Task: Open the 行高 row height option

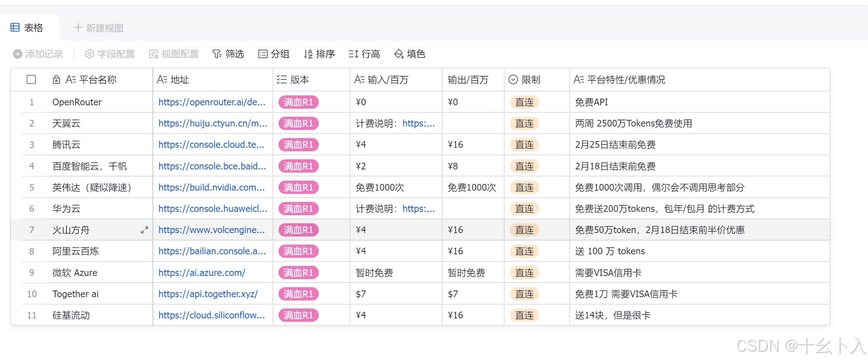Action: 365,54
